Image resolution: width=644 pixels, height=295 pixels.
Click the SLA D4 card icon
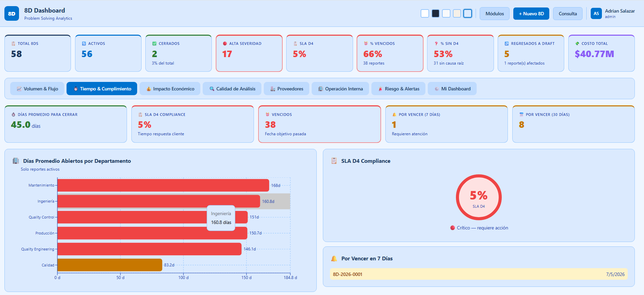[x=295, y=44]
